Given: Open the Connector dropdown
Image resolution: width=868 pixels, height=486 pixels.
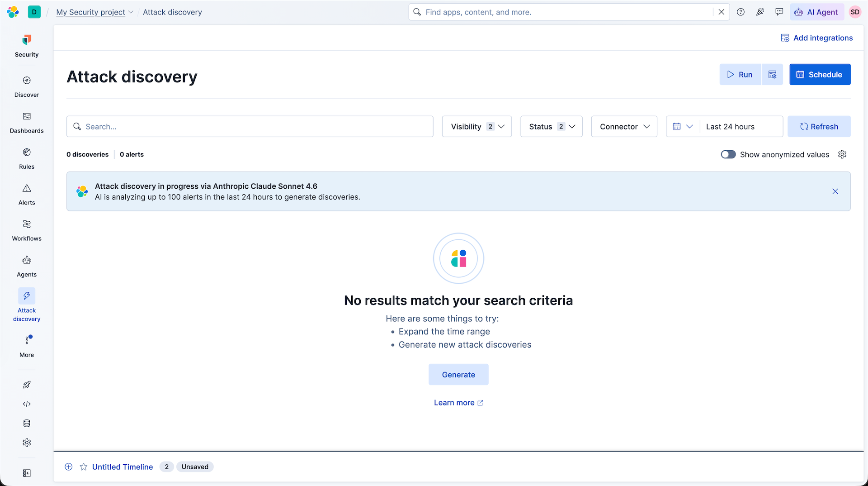Looking at the screenshot, I should [x=624, y=127].
